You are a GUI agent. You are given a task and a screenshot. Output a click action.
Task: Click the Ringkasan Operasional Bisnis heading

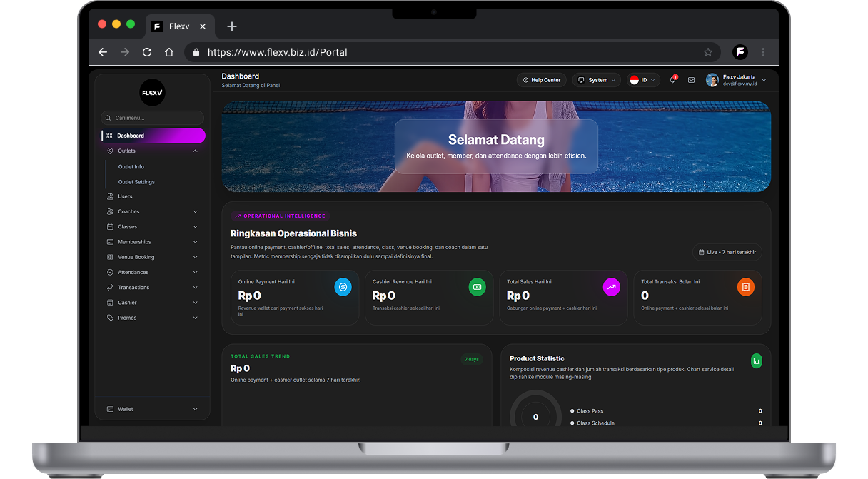tap(293, 233)
